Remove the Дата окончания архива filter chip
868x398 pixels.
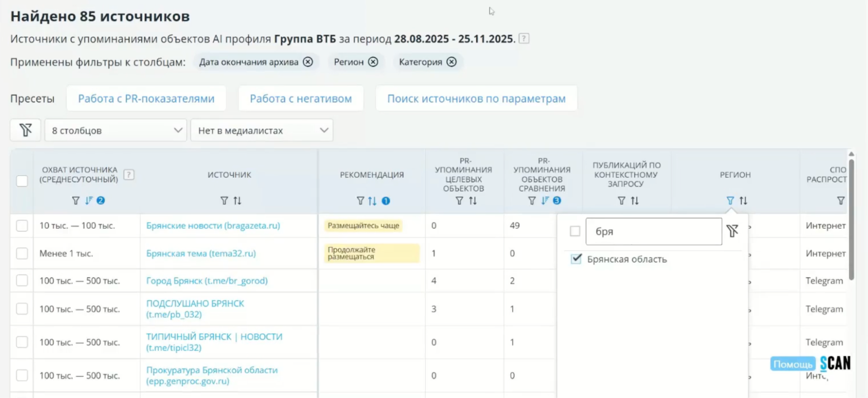coord(308,62)
